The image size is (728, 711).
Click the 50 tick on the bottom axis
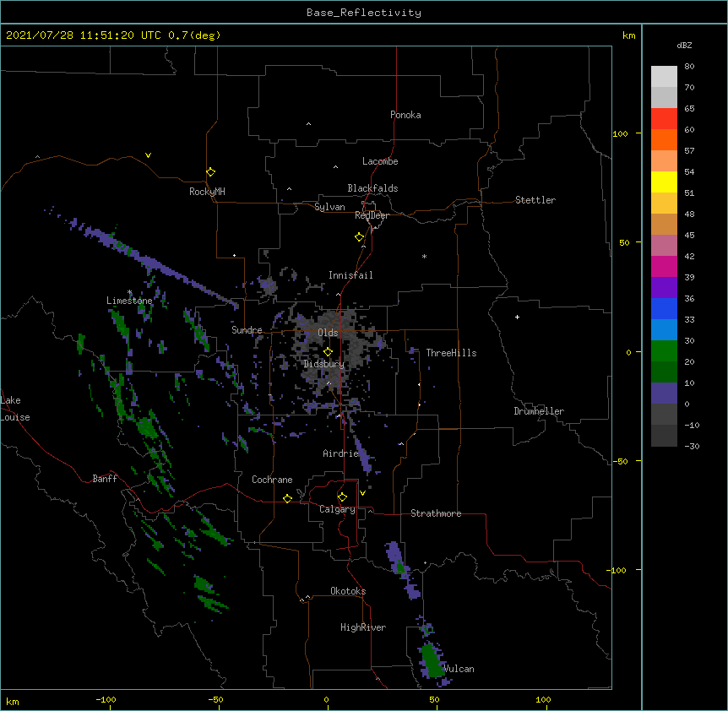tap(434, 699)
